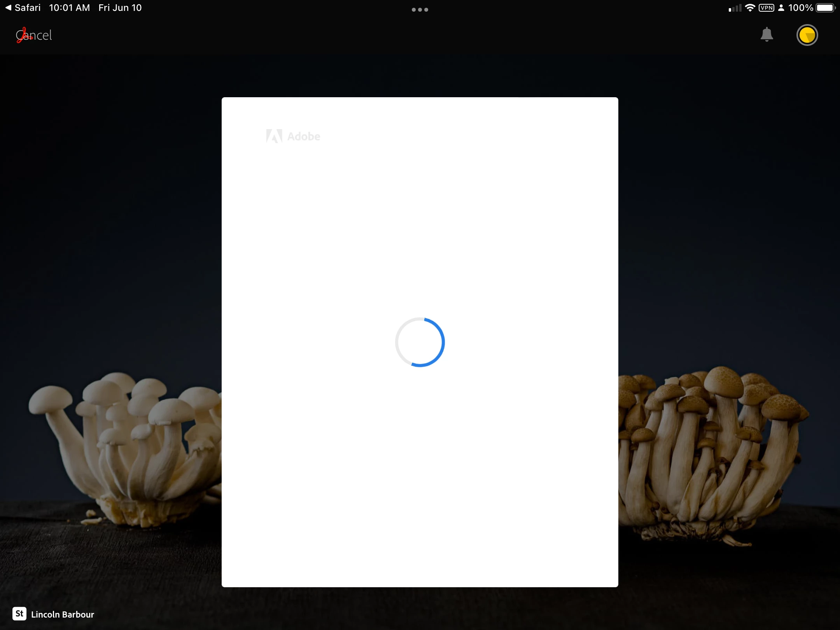Open the notifications bell
This screenshot has width=840, height=630.
pos(766,35)
